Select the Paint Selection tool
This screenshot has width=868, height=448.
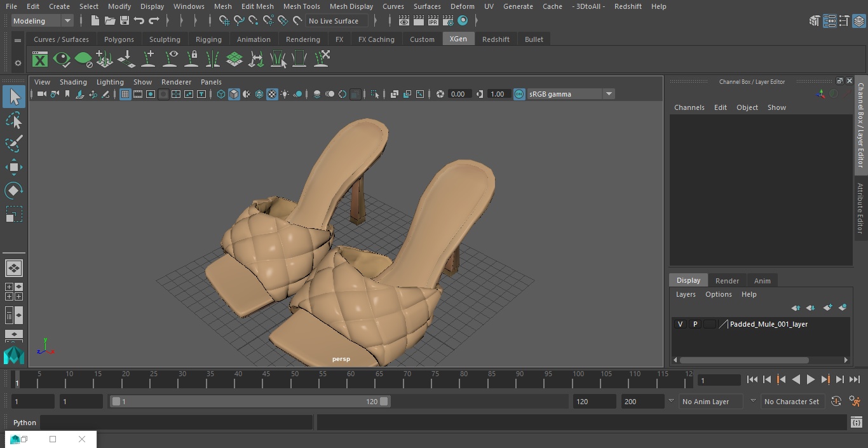tap(14, 144)
